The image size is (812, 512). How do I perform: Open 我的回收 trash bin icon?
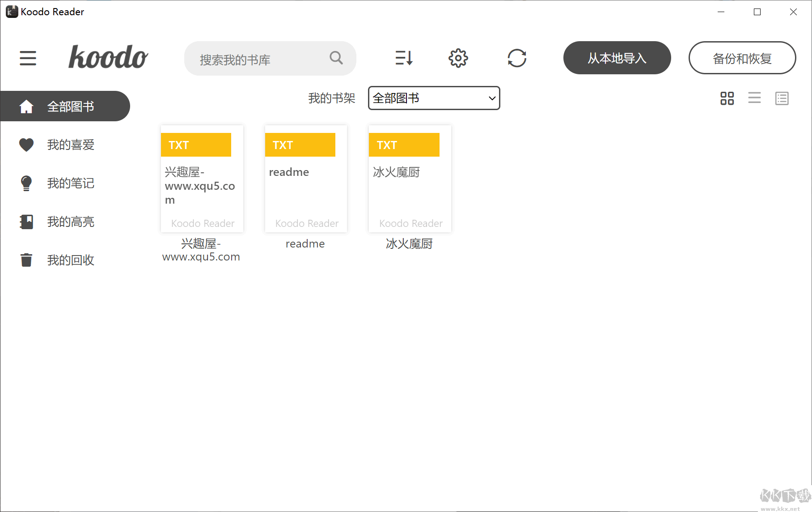[x=26, y=260]
